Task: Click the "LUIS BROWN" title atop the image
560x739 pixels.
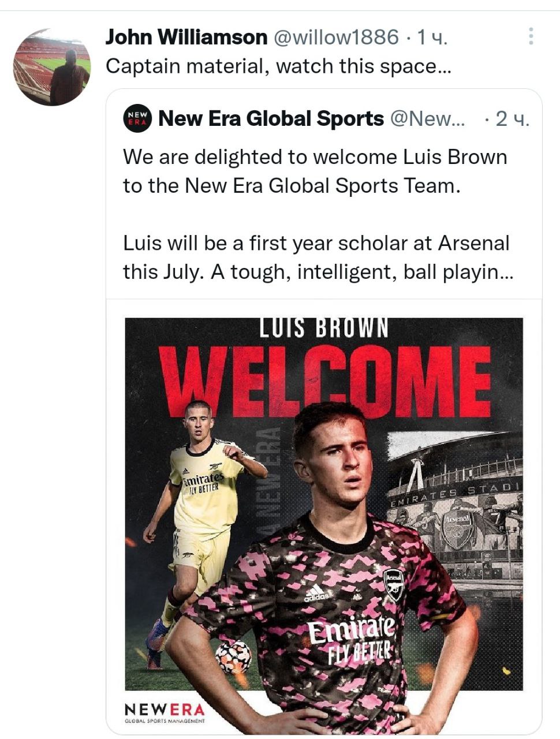Action: point(323,327)
